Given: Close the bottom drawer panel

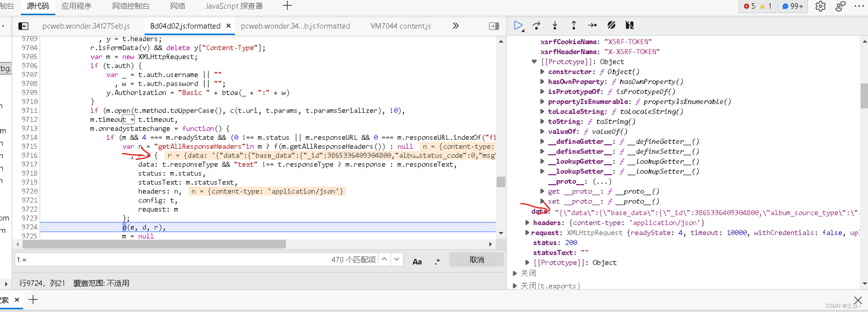Looking at the screenshot, I should (x=858, y=300).
